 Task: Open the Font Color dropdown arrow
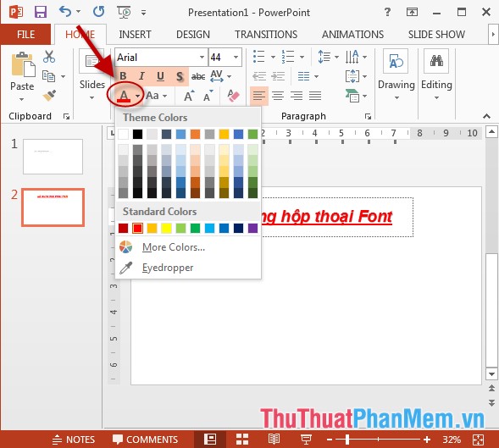137,96
